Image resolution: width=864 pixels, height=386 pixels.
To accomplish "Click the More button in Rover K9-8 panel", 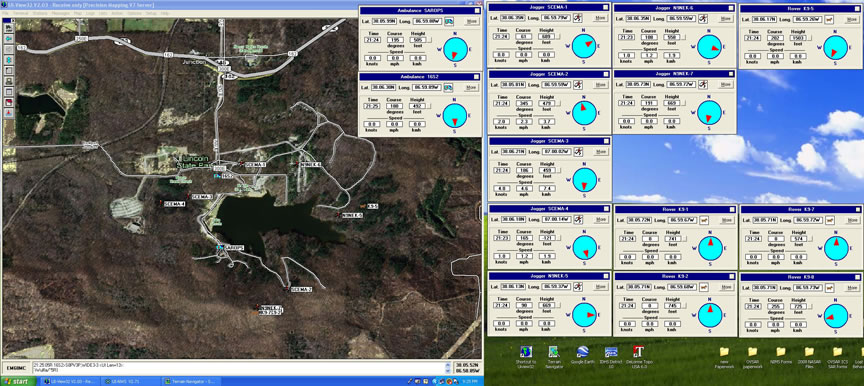I will point(852,287).
